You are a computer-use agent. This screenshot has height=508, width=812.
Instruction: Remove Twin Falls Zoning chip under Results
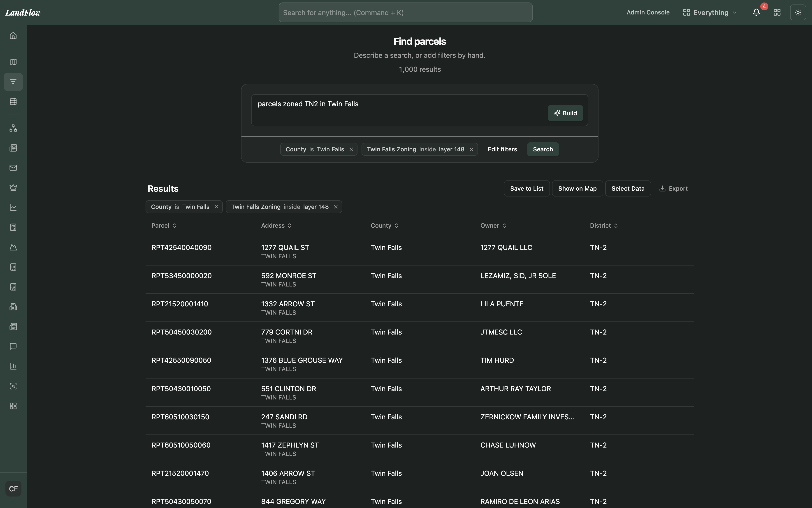coord(335,207)
